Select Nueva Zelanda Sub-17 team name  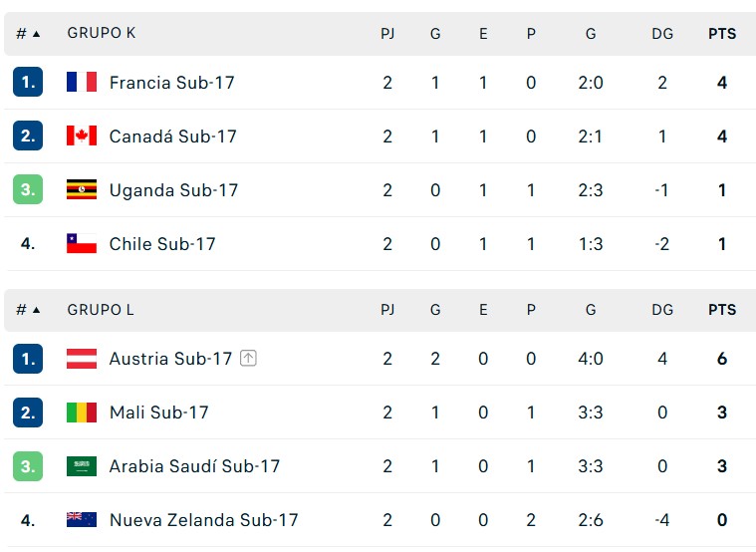click(203, 520)
